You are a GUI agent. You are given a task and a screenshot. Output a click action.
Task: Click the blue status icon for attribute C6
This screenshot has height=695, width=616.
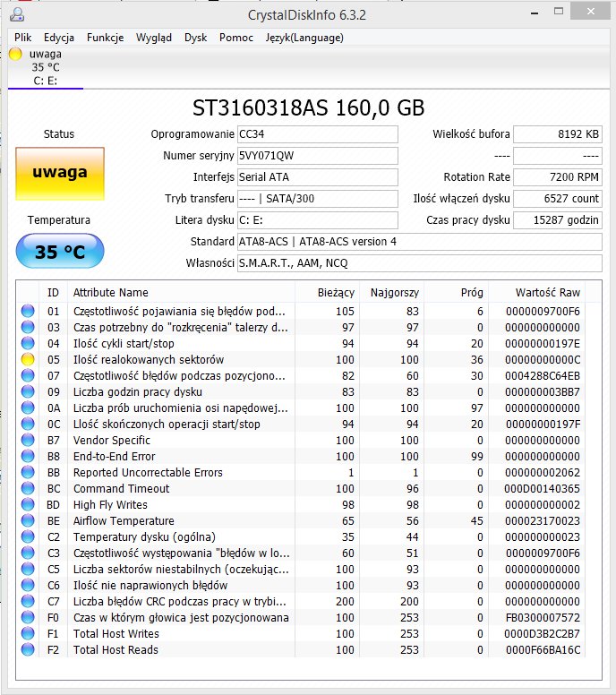point(28,585)
